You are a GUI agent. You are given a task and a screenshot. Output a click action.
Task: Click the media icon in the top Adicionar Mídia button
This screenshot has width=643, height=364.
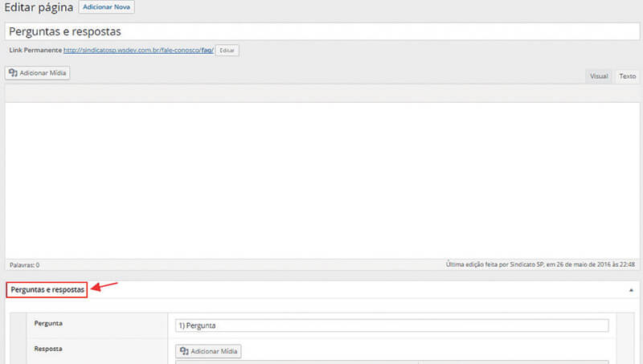pos(13,73)
